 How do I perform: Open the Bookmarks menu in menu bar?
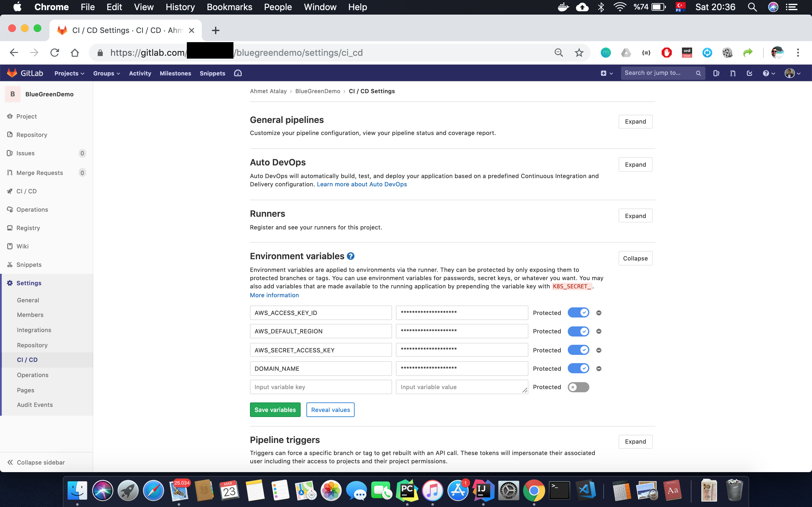(x=229, y=7)
